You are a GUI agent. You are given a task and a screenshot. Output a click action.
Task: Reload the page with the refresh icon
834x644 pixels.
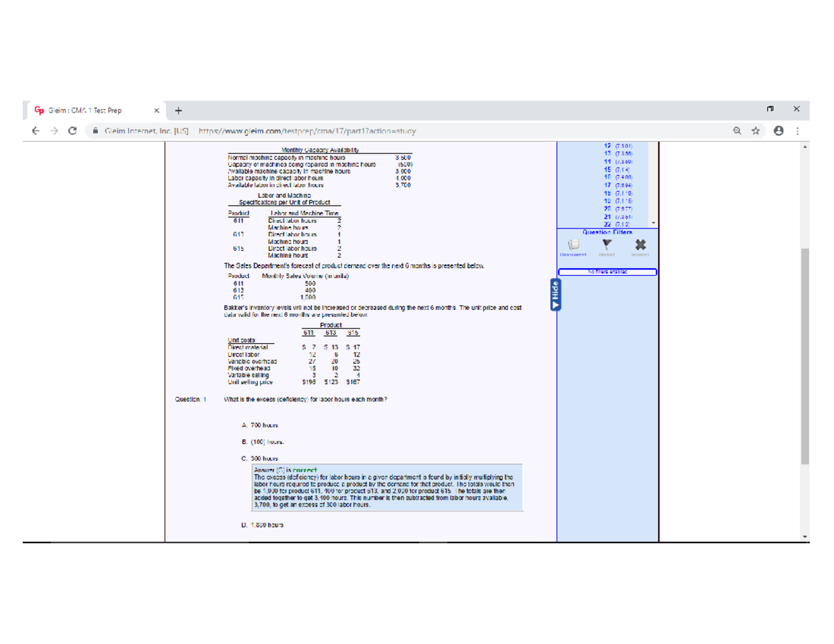pyautogui.click(x=73, y=130)
